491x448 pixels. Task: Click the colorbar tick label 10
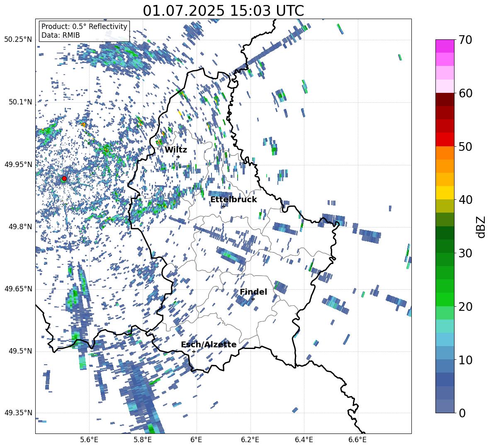pos(466,360)
